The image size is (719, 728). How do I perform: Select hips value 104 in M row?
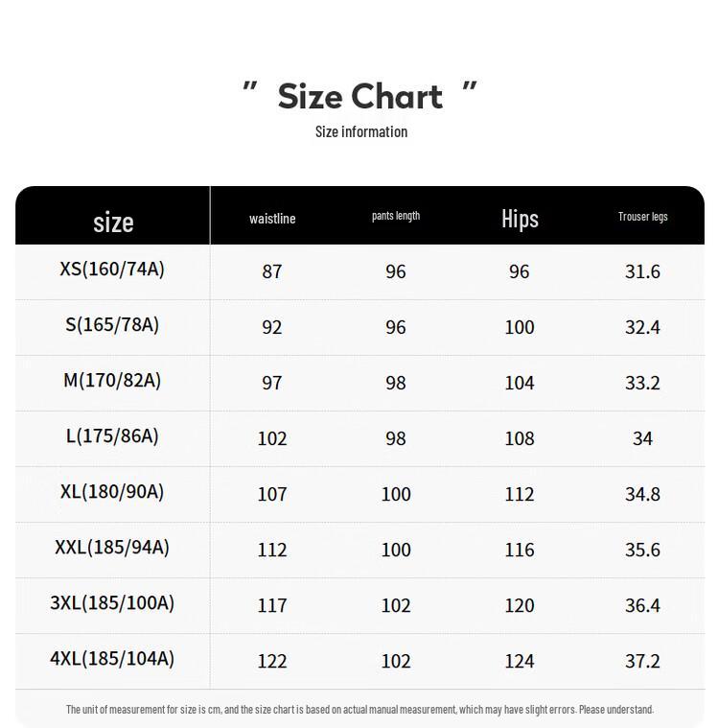[520, 383]
